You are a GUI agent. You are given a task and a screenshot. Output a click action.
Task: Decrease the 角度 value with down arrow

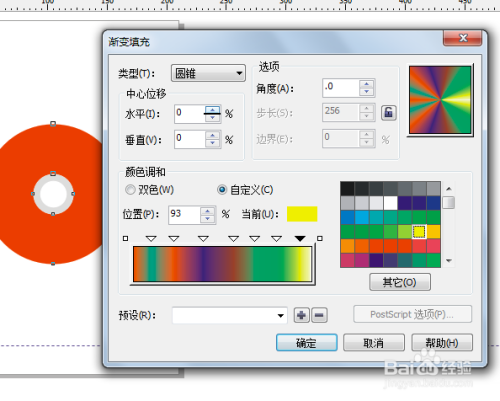pos(367,92)
